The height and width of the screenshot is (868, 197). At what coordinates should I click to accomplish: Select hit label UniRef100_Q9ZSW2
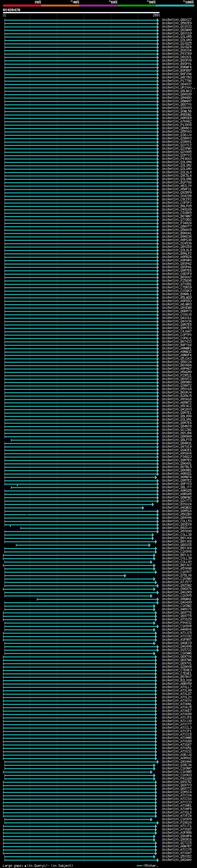177,586
